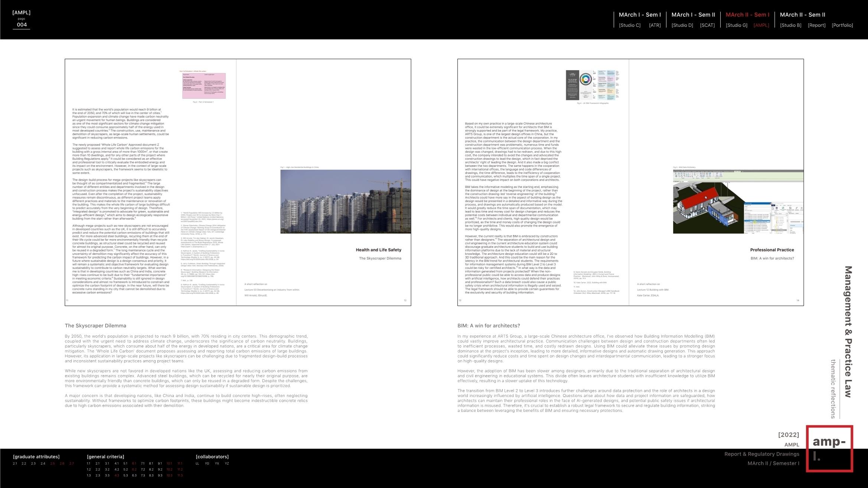868x488 pixels.
Task: Select the MArch I - Sem II heading
Action: (x=693, y=15)
